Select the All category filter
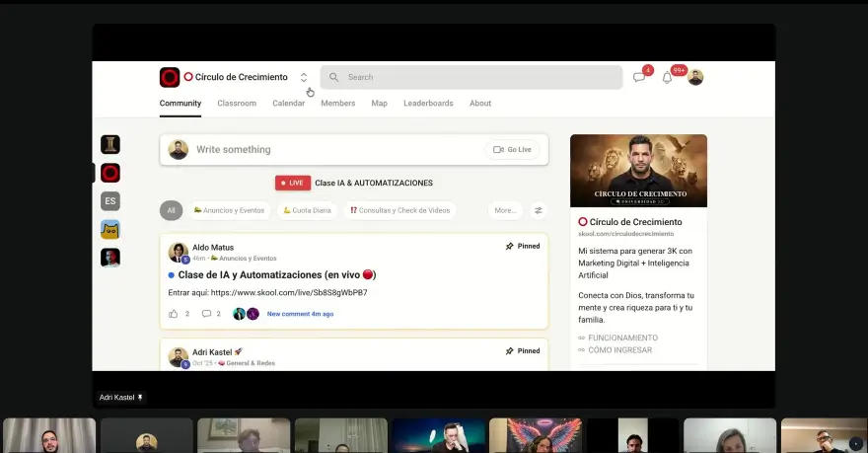 pos(171,210)
